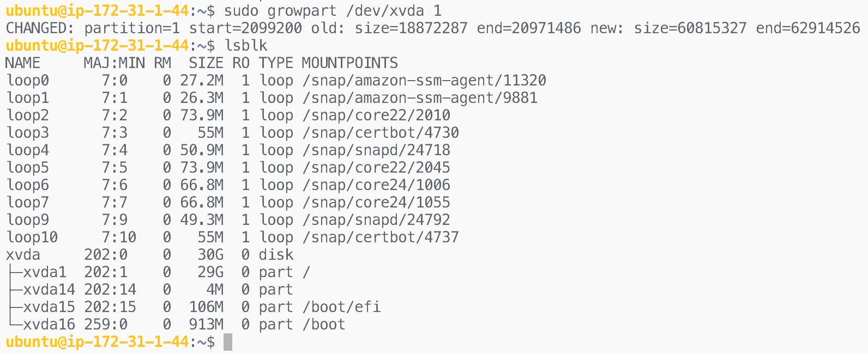Click the xvda16 partition name

click(49, 325)
